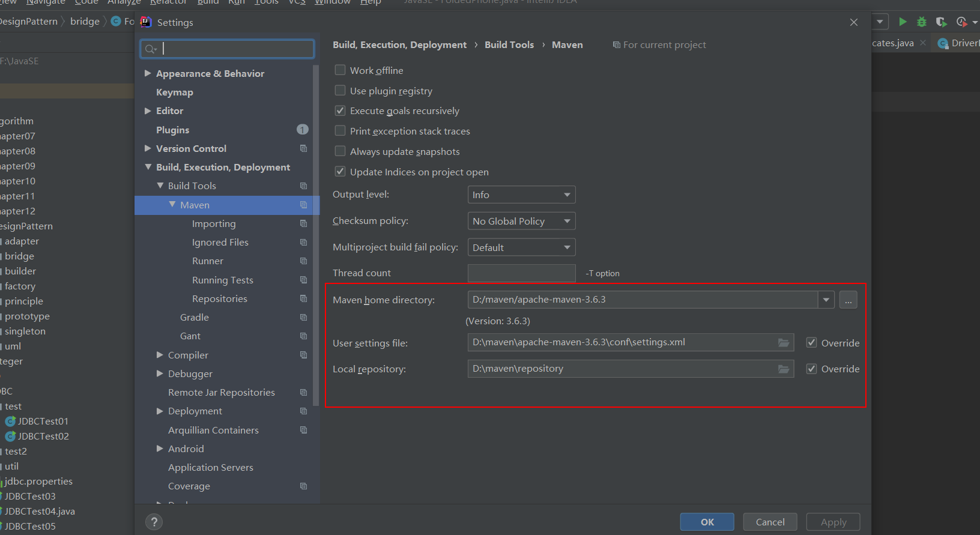Click the IntelliJ logo in Settings title bar
The image size is (980, 535).
(146, 22)
